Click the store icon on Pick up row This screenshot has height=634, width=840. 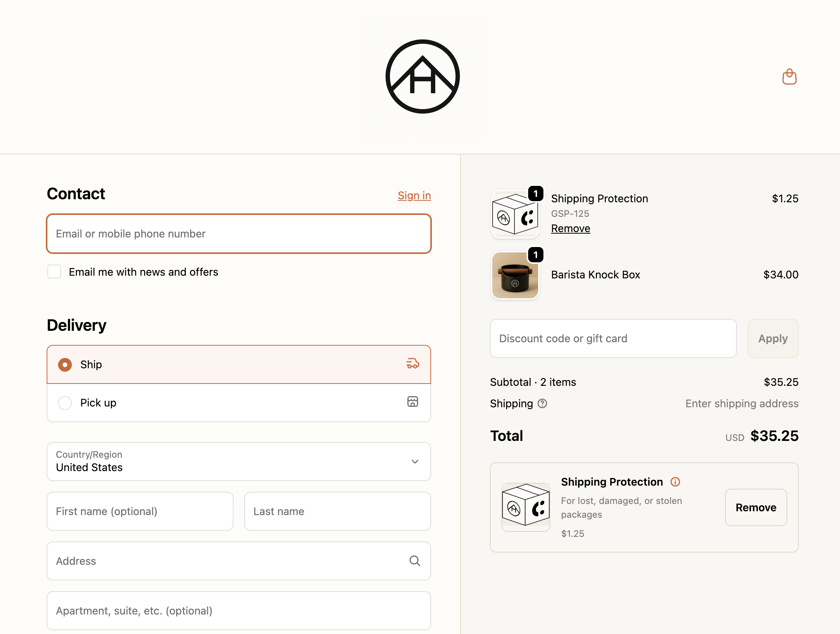(x=412, y=402)
